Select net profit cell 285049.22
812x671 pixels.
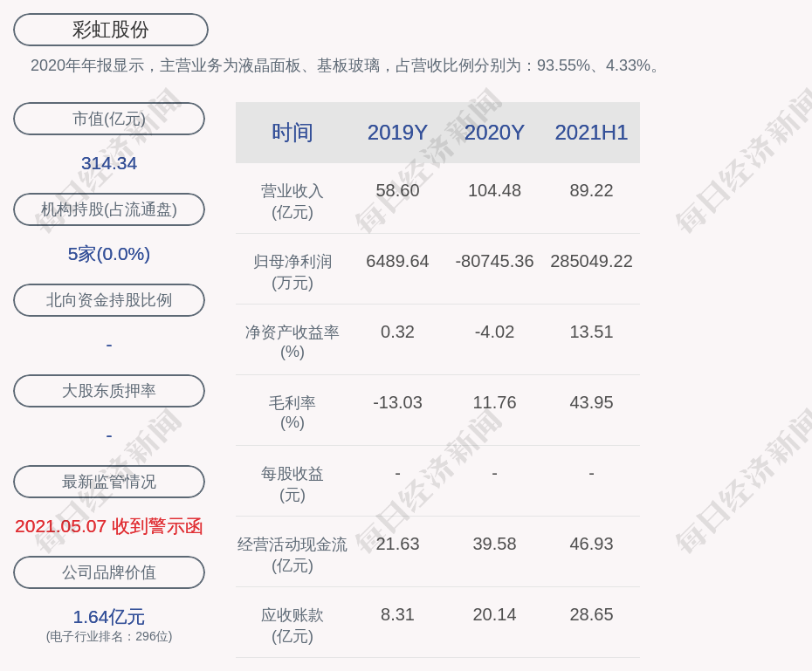(591, 261)
